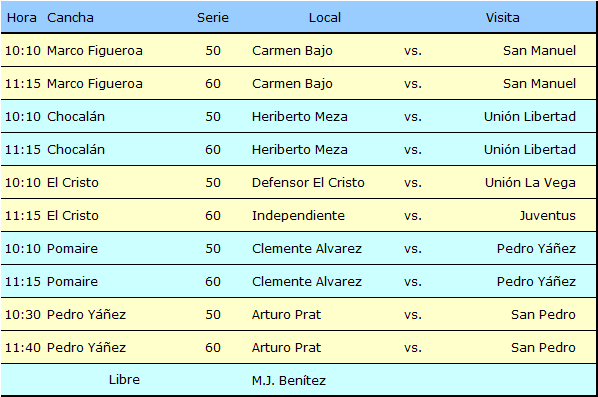Select Heriberto Meza in Serie 50 row

[299, 116]
